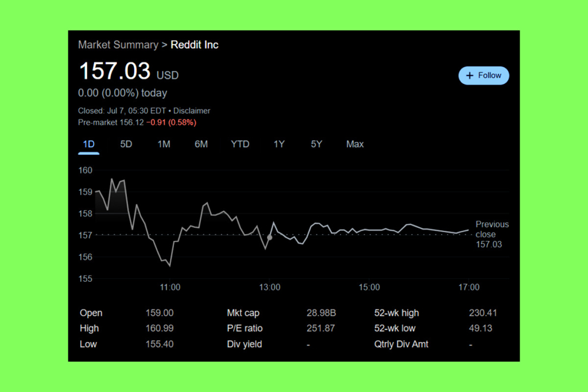Open the Disclaimer link
Viewport: 588px width, 392px height.
point(192,111)
